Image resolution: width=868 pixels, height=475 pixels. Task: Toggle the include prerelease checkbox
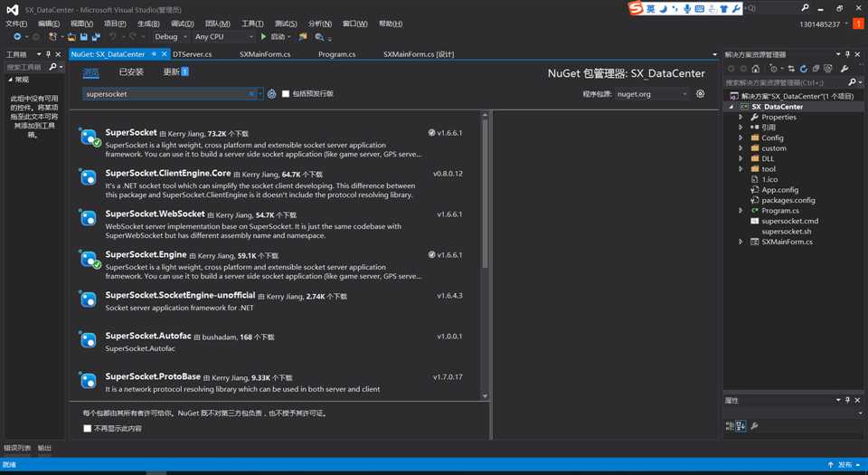286,93
